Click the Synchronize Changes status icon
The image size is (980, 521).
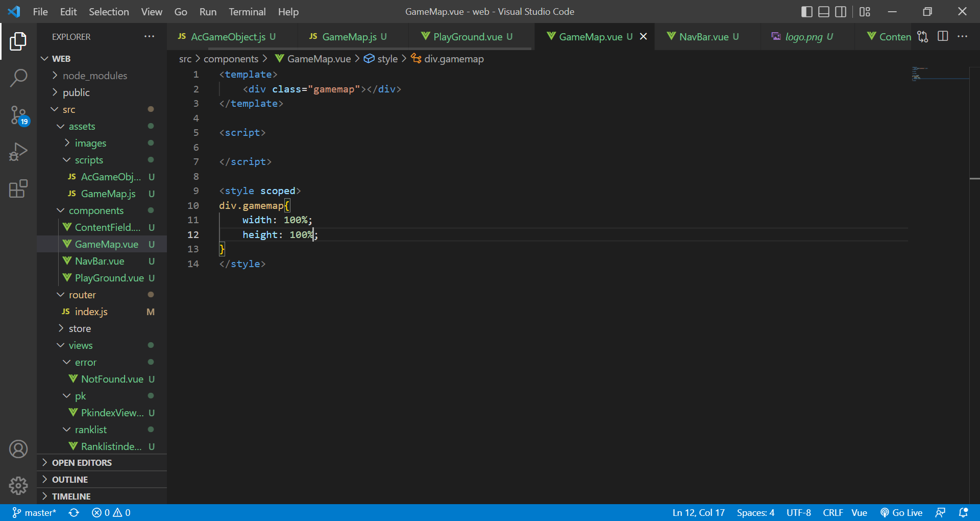click(x=74, y=512)
